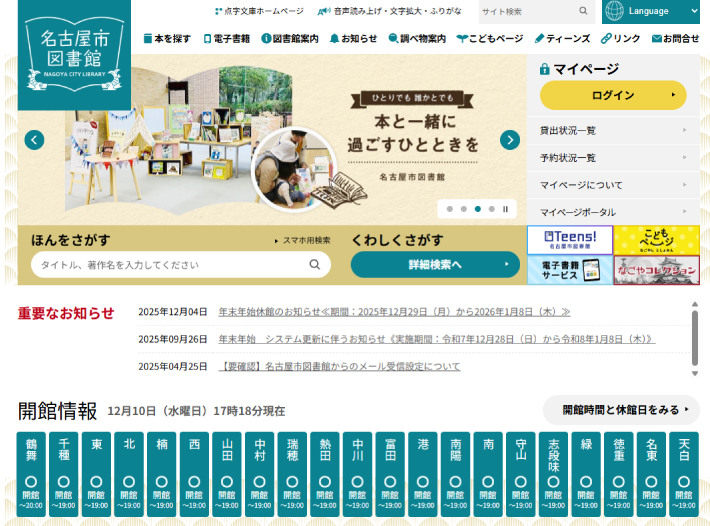Expand 貸出状況一覧 in My Page panel
Screen dimensions: 710x526
point(613,130)
